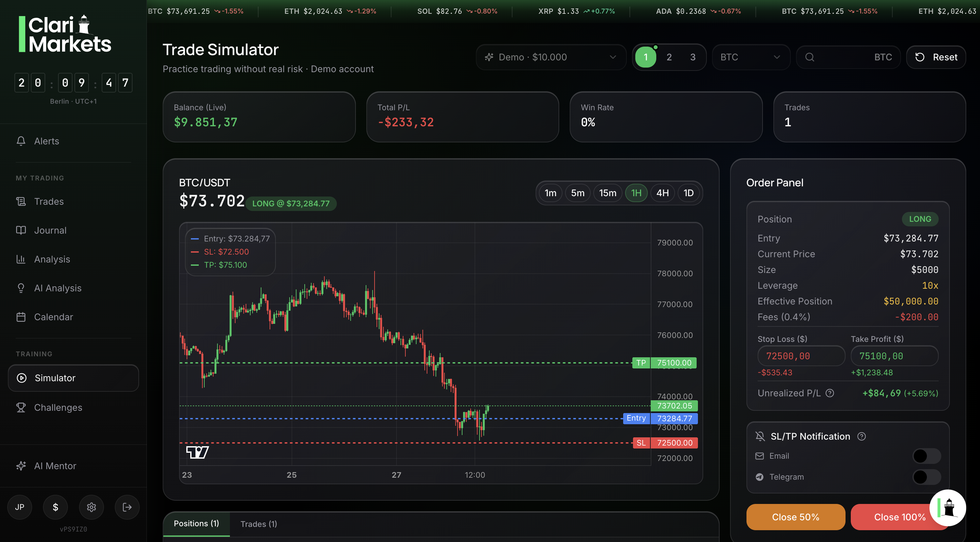Switch to Trades (1) tab

pos(259,524)
